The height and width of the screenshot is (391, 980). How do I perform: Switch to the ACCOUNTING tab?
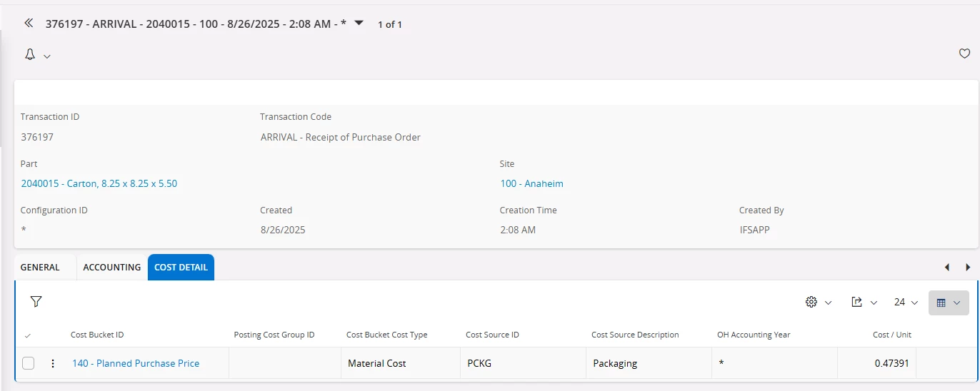point(111,268)
